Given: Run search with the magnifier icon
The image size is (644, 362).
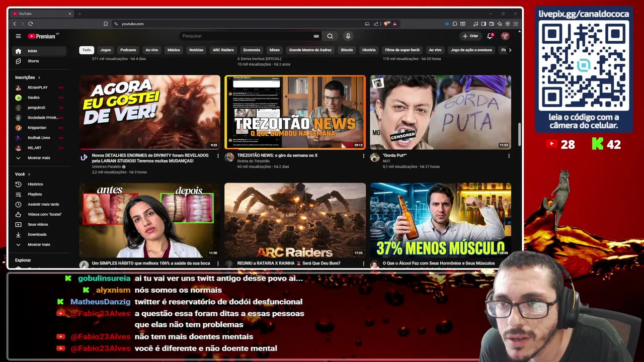Looking at the screenshot, I should (330, 36).
